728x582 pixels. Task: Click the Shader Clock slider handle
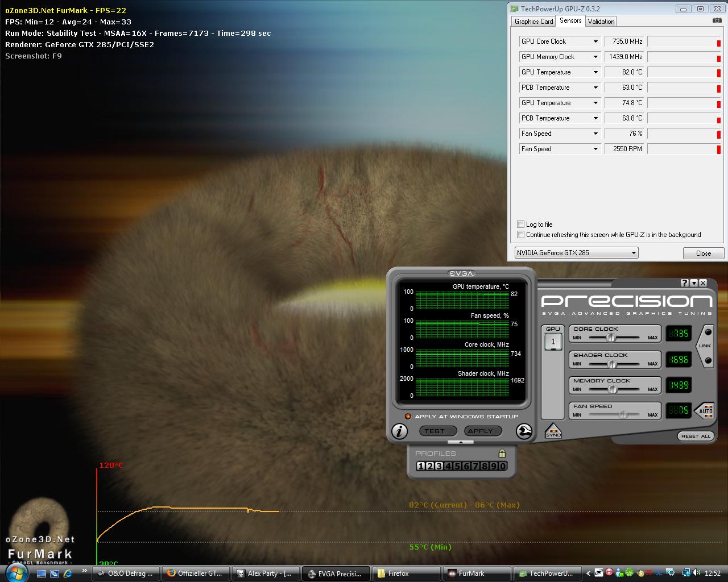pyautogui.click(x=612, y=364)
